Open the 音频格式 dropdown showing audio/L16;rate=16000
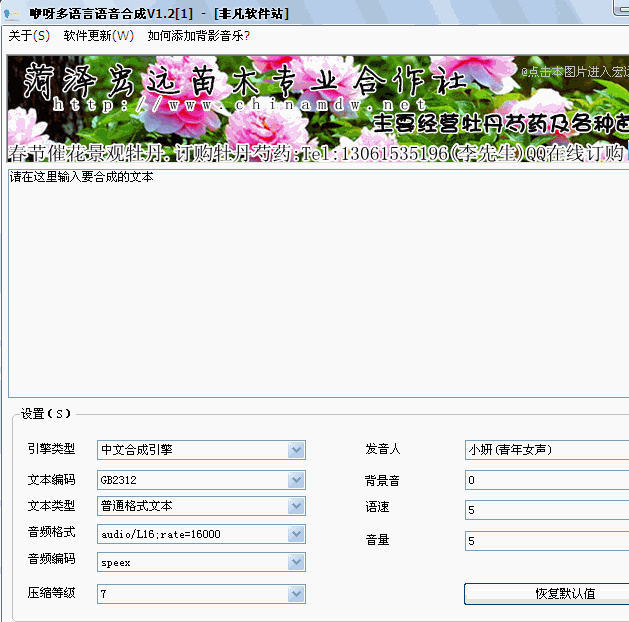 pyautogui.click(x=296, y=534)
